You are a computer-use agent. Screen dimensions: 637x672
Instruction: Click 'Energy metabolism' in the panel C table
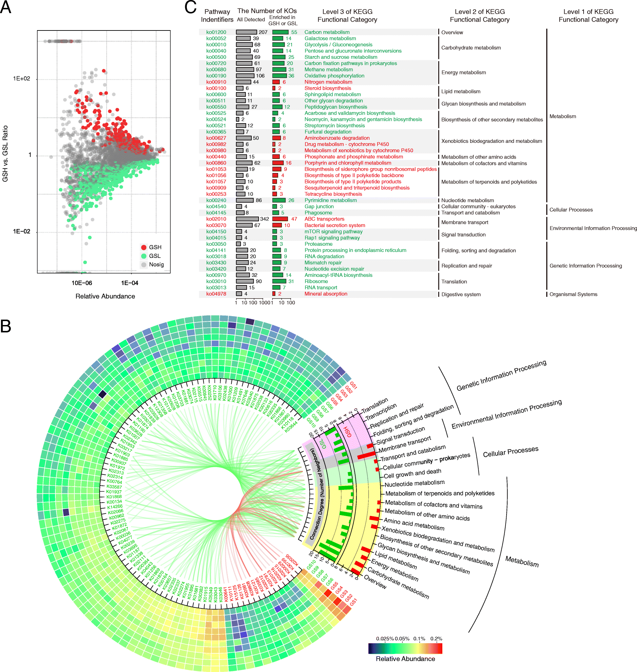463,72
